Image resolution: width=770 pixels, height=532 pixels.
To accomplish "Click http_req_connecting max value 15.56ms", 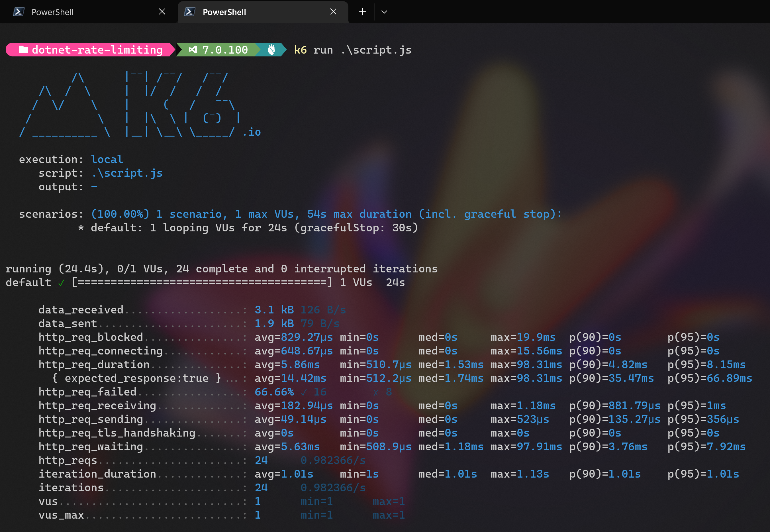I will (x=540, y=351).
